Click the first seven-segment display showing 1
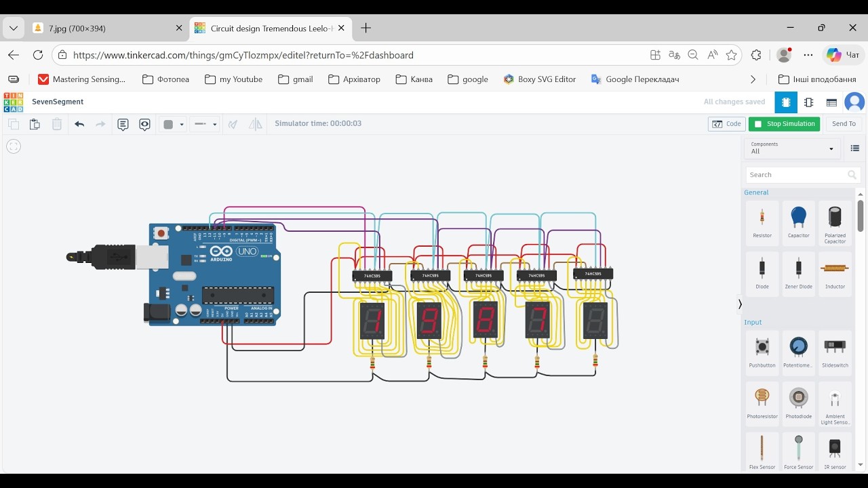 point(372,321)
